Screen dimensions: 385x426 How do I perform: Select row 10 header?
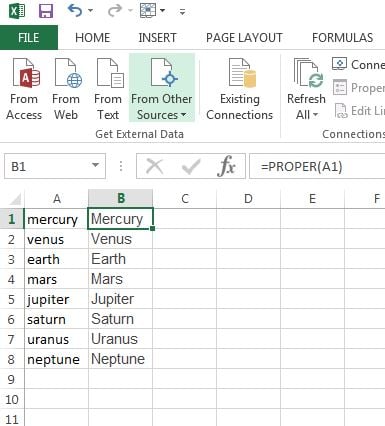12,399
